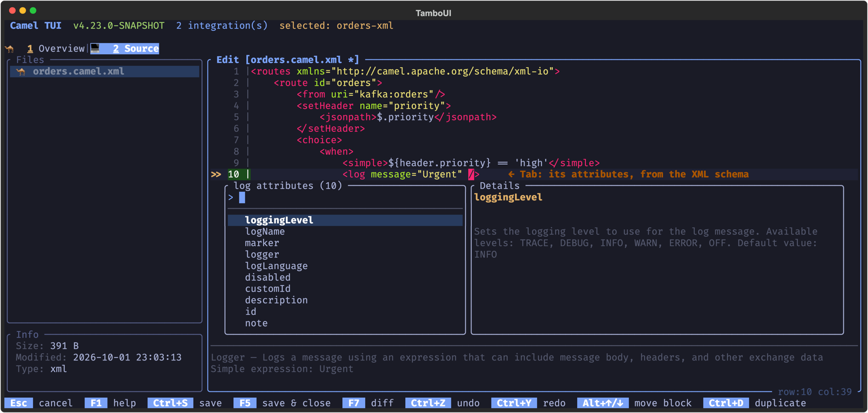Click the Ctrl+Z undo key badge
Screen dimensions: 868x413
pyautogui.click(x=427, y=403)
